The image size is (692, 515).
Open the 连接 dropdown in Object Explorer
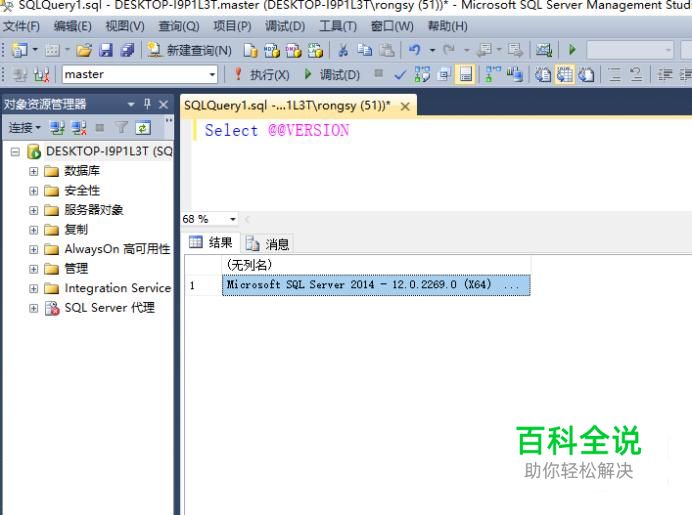click(25, 128)
